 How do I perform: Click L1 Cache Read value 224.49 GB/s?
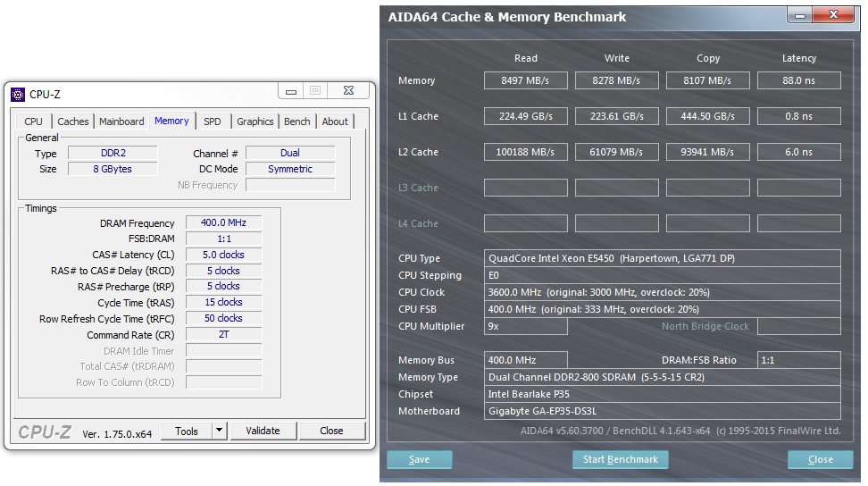pos(525,116)
